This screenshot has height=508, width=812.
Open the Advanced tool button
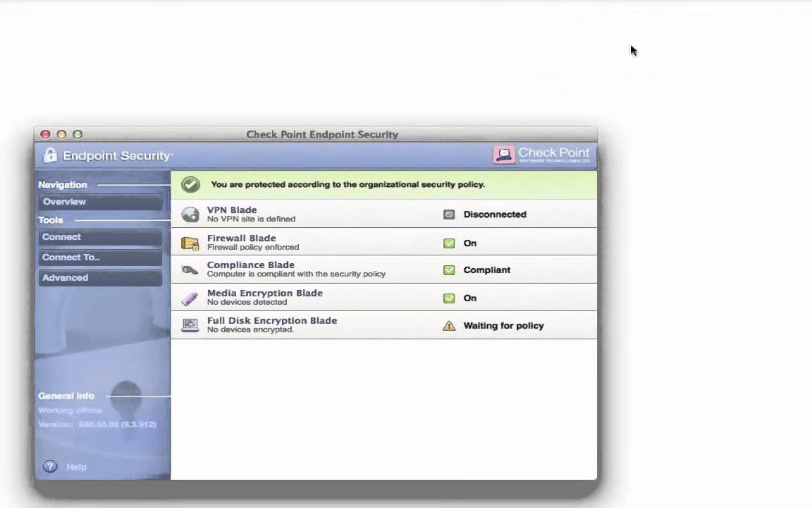[101, 278]
